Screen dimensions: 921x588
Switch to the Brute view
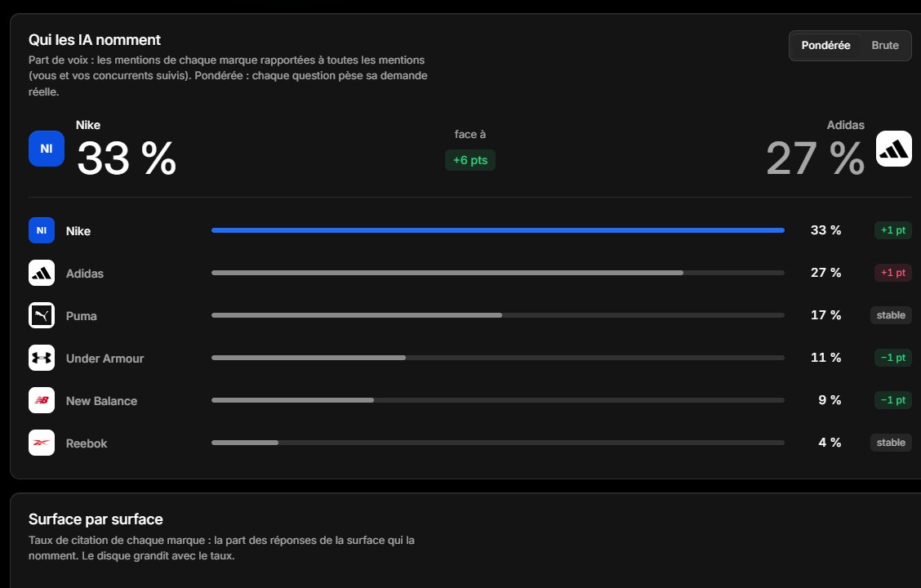pos(884,45)
